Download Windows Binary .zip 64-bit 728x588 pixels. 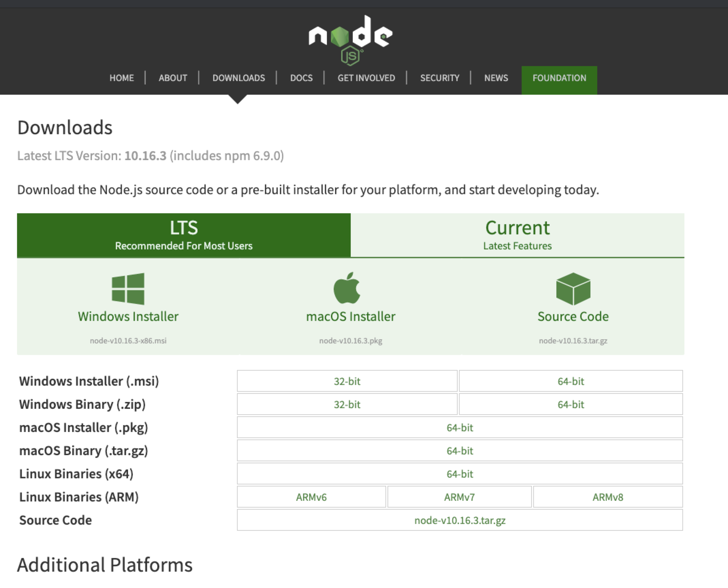coord(571,404)
